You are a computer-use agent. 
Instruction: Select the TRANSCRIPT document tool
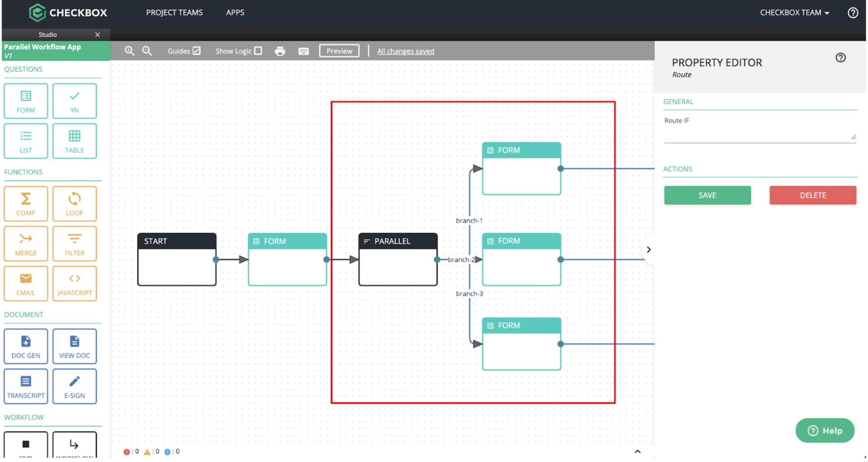[x=26, y=386]
